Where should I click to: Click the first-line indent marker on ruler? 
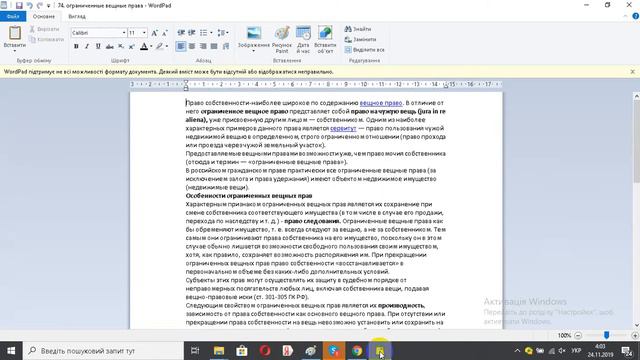pyautogui.click(x=186, y=82)
